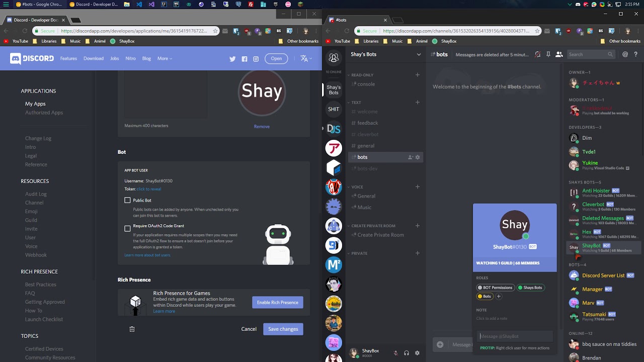Join the Music voice channel

385,207
